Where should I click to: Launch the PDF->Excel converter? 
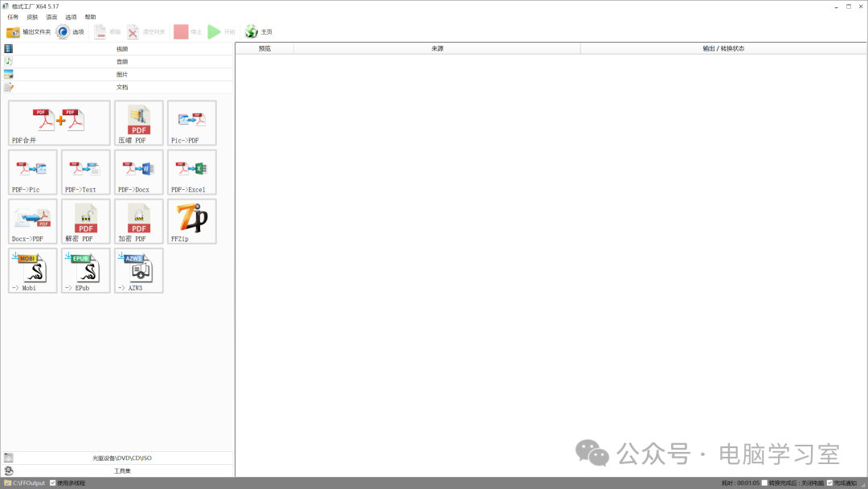point(192,172)
